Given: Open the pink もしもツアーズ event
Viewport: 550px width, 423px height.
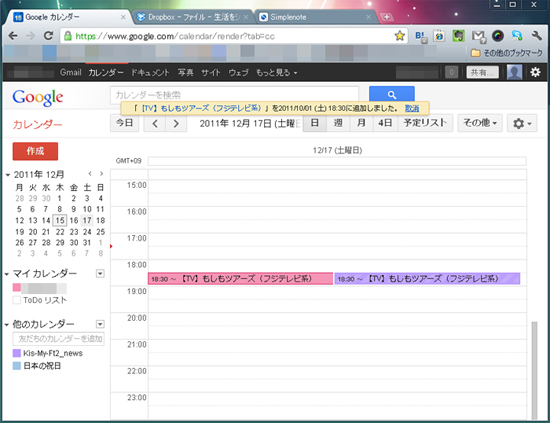Looking at the screenshot, I should click(x=240, y=279).
